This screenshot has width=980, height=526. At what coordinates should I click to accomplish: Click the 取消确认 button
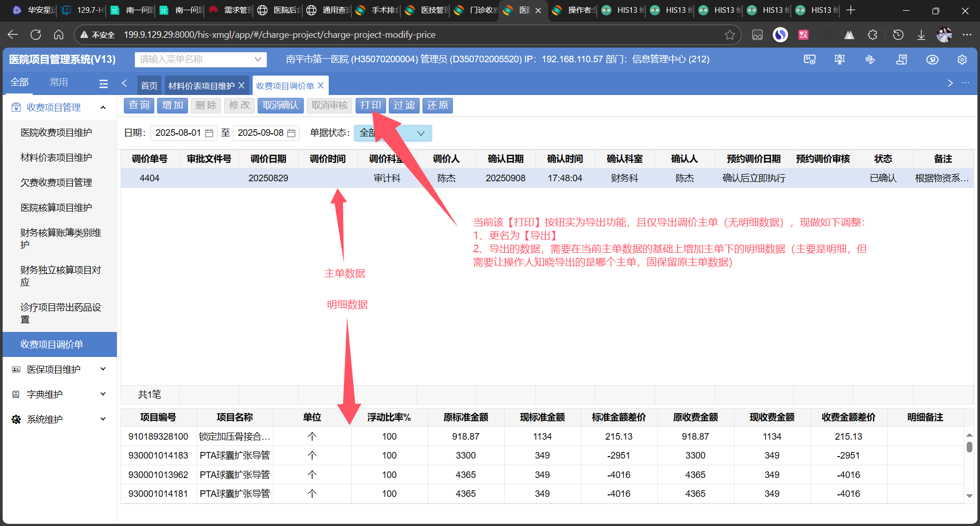(281, 106)
